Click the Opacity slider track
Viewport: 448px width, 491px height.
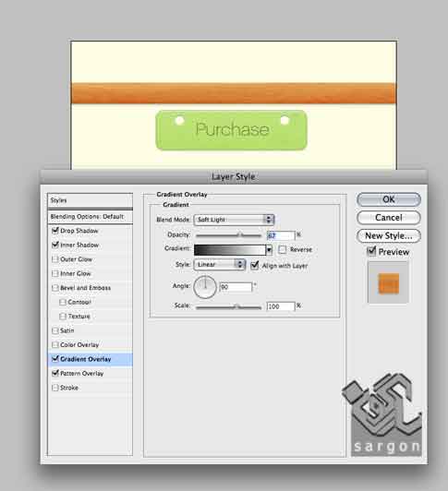[228, 235]
